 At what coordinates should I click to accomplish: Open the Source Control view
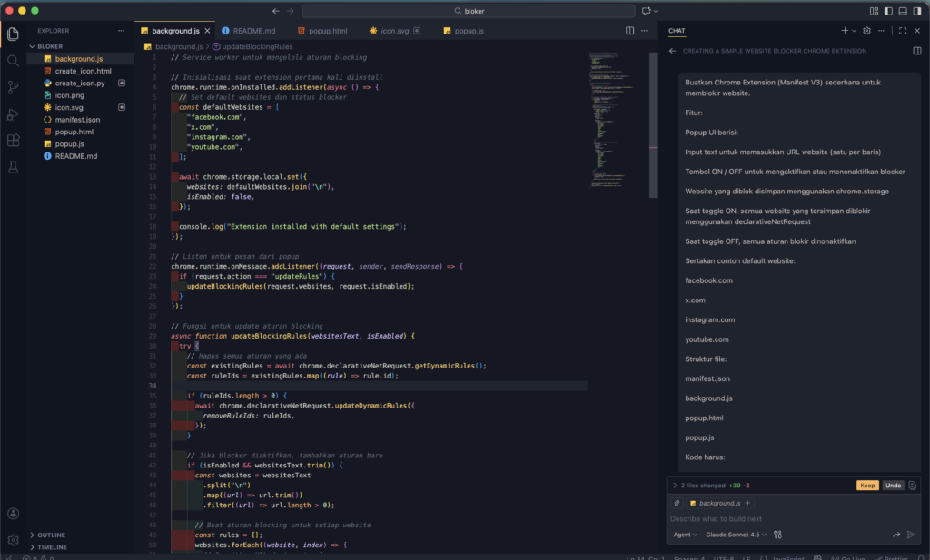pyautogui.click(x=13, y=87)
